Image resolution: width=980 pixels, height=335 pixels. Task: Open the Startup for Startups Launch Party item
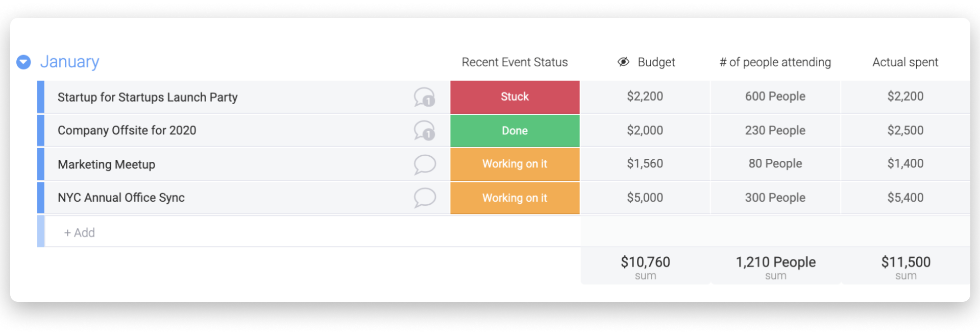pos(148,97)
